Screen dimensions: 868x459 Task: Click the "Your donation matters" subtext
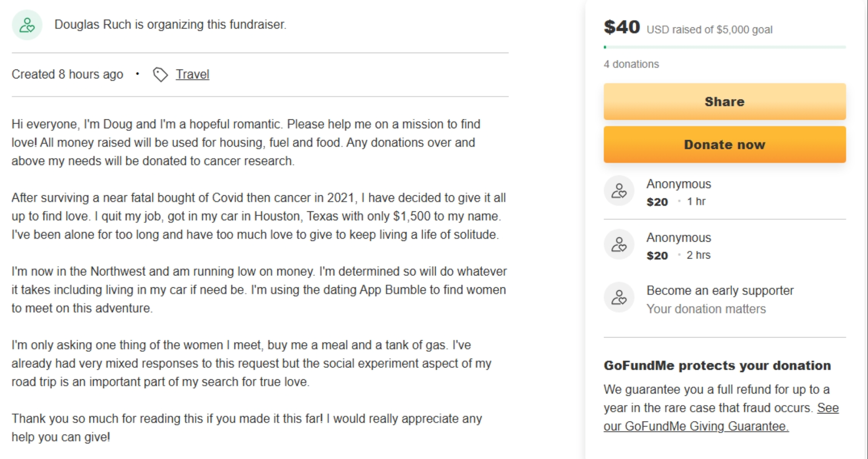click(706, 309)
